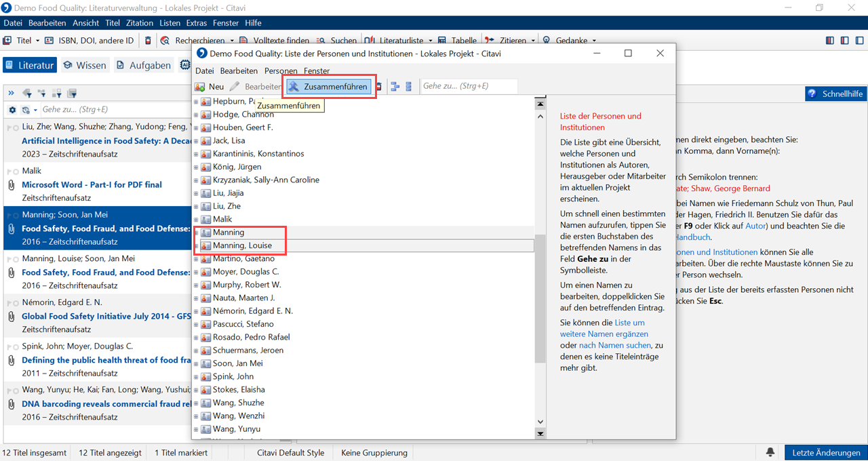
Task: Add a new person with Neu
Action: click(210, 87)
